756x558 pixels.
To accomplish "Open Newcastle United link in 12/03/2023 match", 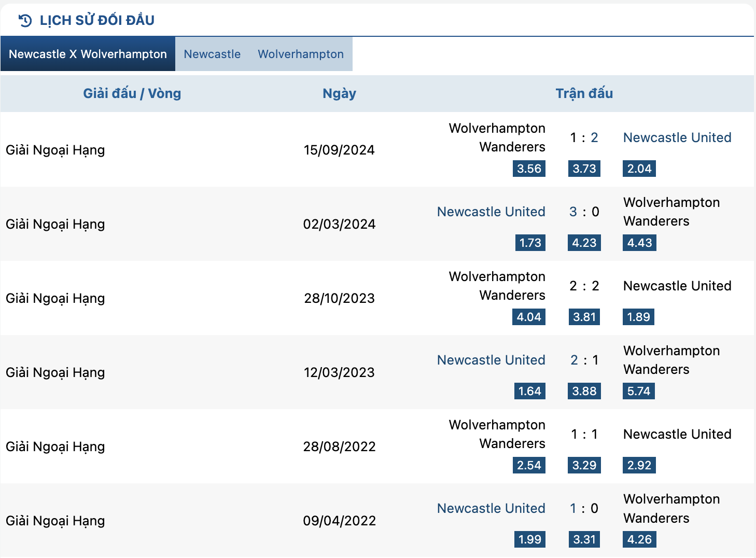I will click(x=491, y=360).
